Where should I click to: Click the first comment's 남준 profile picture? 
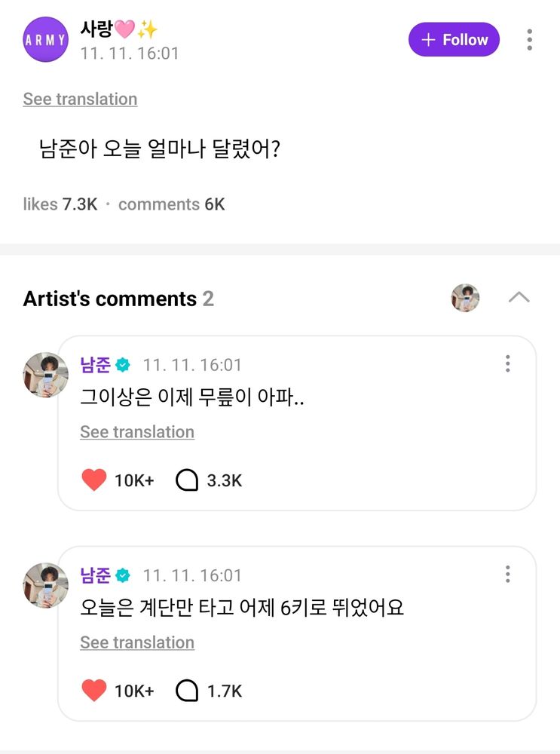[46, 375]
